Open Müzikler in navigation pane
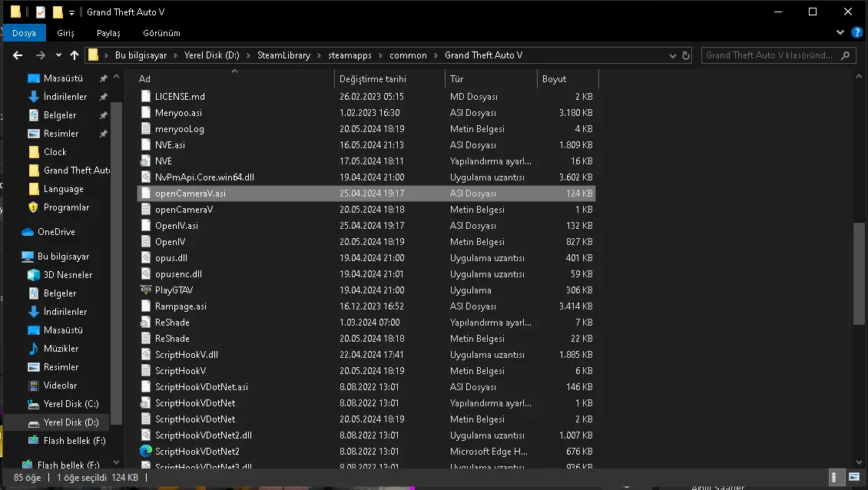This screenshot has height=490, width=868. [61, 348]
